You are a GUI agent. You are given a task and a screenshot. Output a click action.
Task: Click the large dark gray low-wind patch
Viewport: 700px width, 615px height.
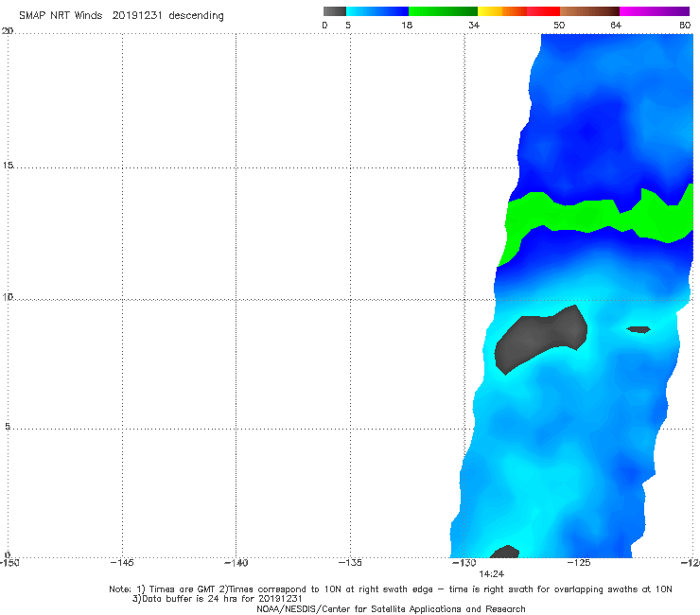541,340
